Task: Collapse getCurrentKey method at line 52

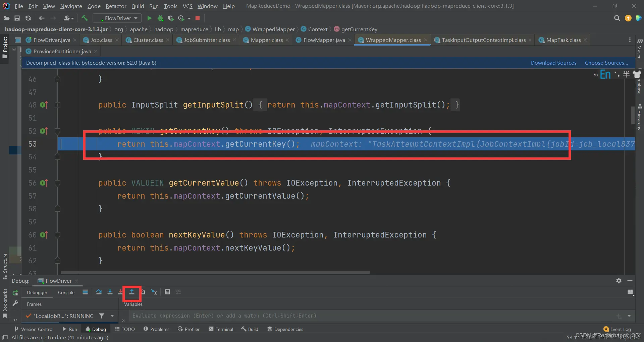Action: 58,131
